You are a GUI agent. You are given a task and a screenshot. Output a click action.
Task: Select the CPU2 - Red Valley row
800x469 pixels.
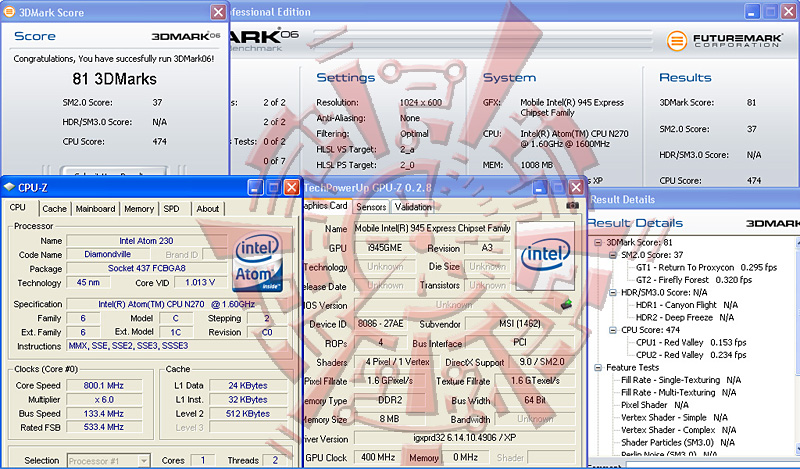[x=691, y=355]
